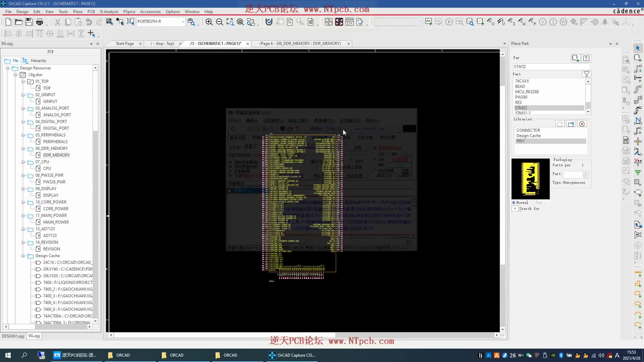Click the STM32 part preview thumbnail
The height and width of the screenshot is (362, 644).
(x=530, y=179)
